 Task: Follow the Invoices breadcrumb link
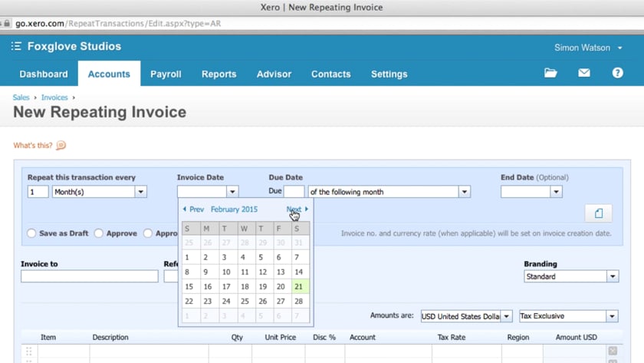54,97
